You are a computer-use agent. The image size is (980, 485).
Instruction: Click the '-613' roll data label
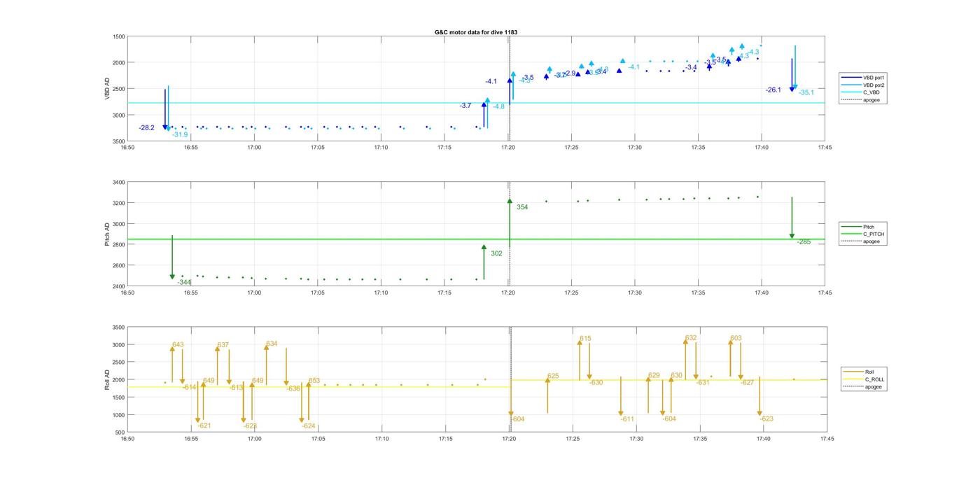tap(237, 387)
